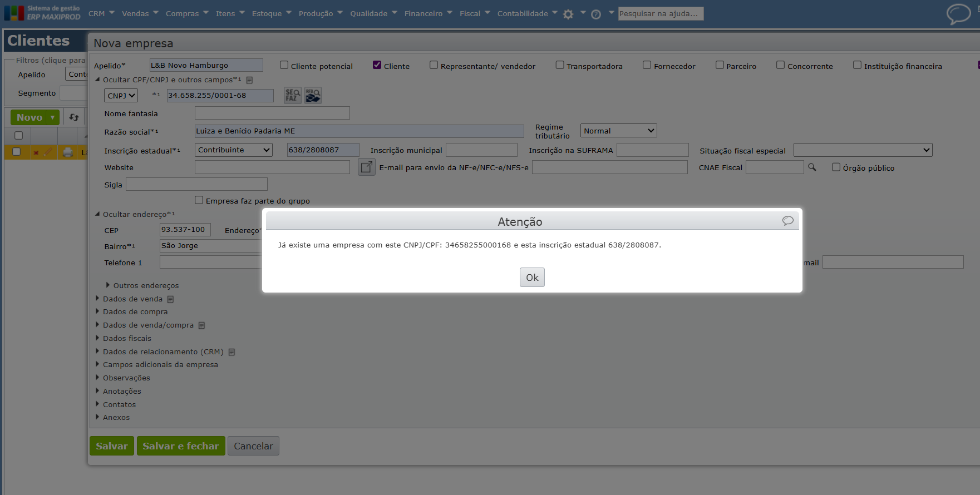Enable the Representante/ vendedor checkbox
Image resolution: width=980 pixels, height=495 pixels.
[x=434, y=65]
